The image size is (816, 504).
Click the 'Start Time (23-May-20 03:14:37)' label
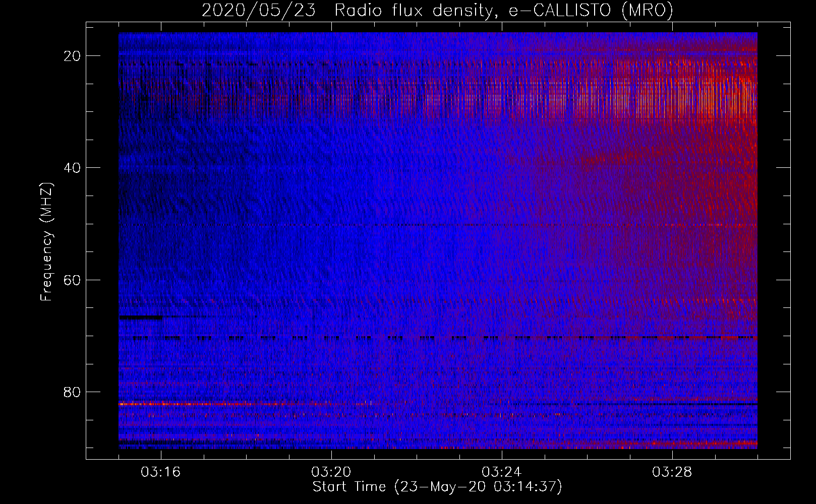[x=437, y=487]
